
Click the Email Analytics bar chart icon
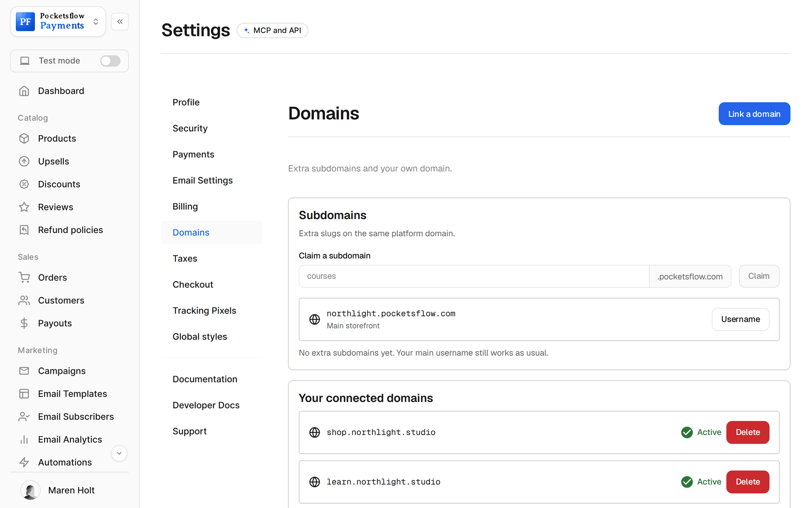click(24, 439)
